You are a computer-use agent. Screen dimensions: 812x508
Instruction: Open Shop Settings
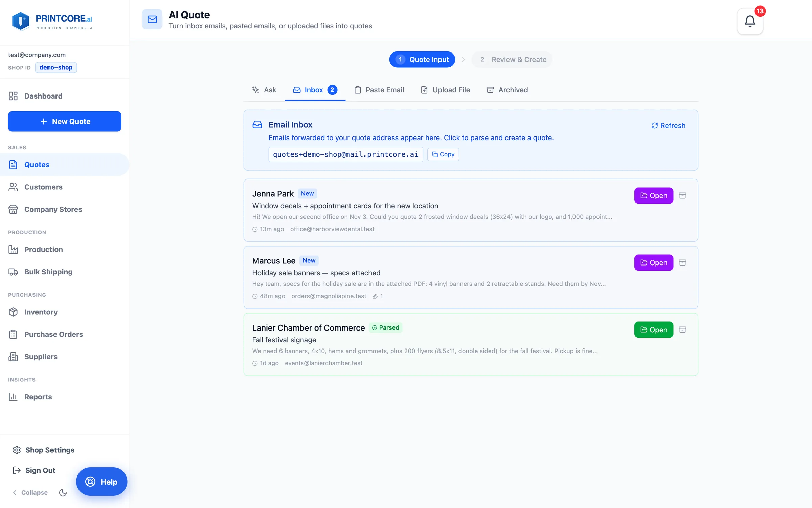[x=43, y=450]
